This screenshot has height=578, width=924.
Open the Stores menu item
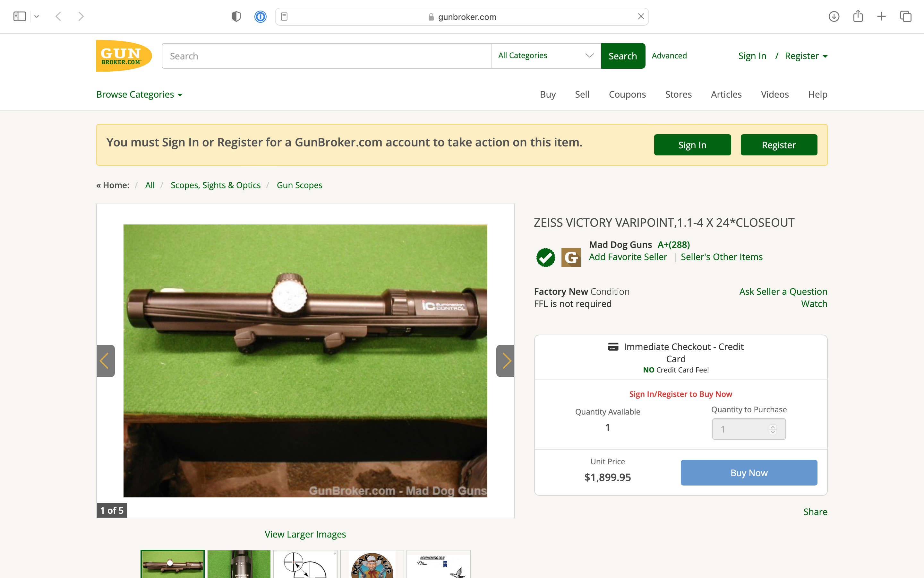tap(678, 94)
